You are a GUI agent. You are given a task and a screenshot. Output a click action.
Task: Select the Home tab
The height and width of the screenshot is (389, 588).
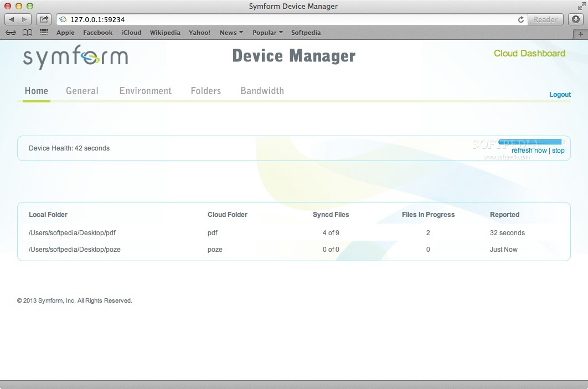(x=37, y=91)
